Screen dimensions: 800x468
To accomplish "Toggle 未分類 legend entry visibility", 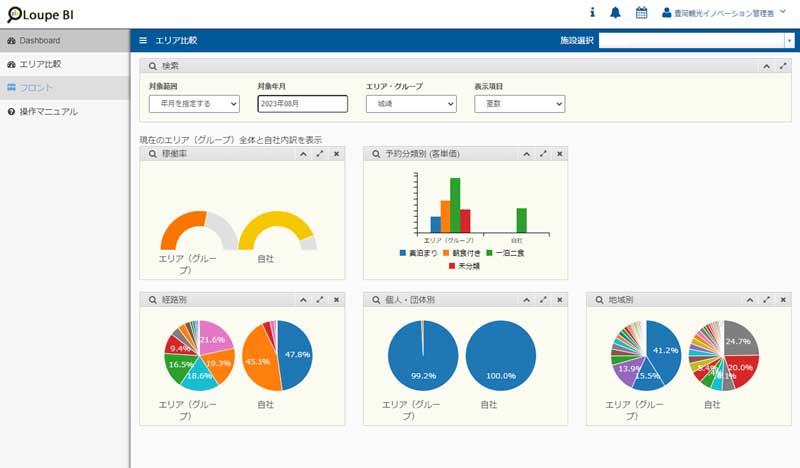I will (465, 266).
